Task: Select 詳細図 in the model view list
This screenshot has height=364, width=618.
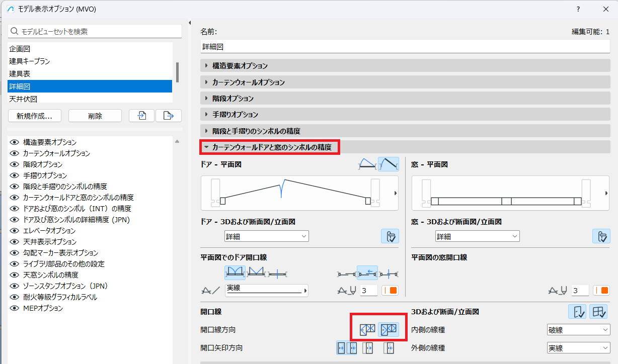Action: (90, 86)
